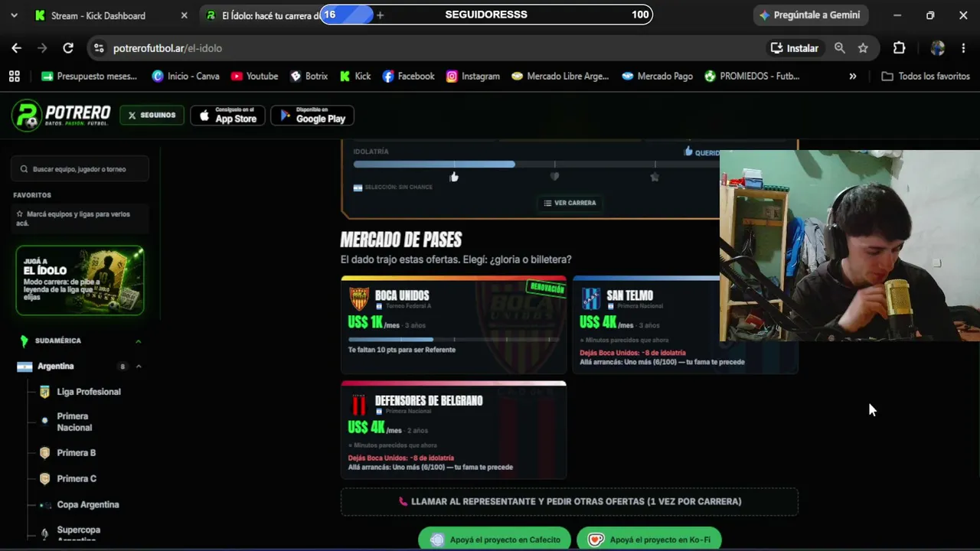980x551 pixels.
Task: Click the Primera C shield icon
Action: [44, 479]
